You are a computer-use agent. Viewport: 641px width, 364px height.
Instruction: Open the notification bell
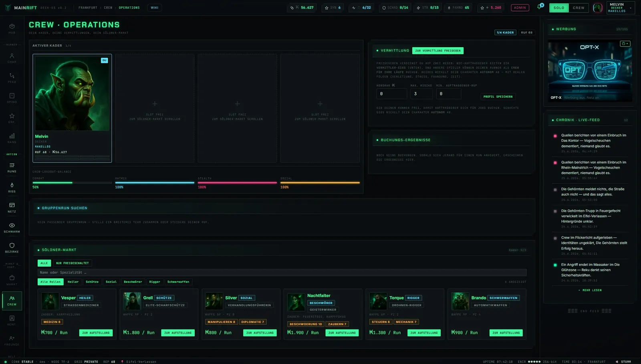pyautogui.click(x=539, y=7)
